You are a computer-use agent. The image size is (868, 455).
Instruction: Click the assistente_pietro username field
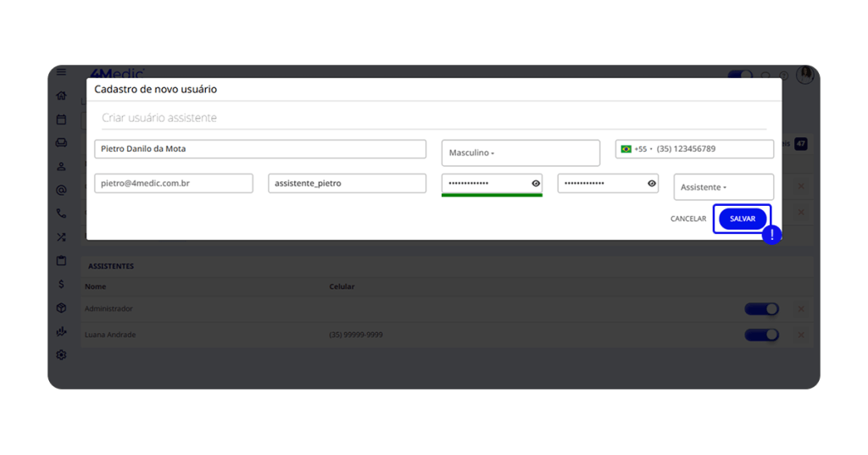(347, 183)
